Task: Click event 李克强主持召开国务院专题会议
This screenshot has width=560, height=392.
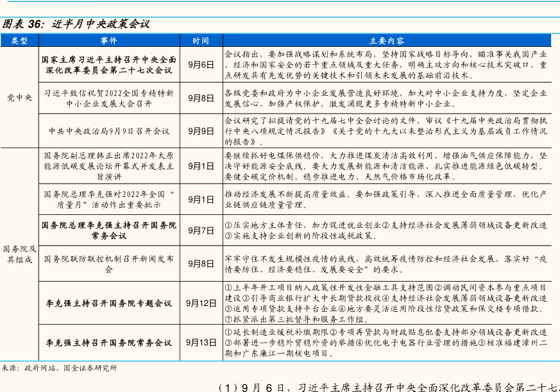Action: pos(109,303)
